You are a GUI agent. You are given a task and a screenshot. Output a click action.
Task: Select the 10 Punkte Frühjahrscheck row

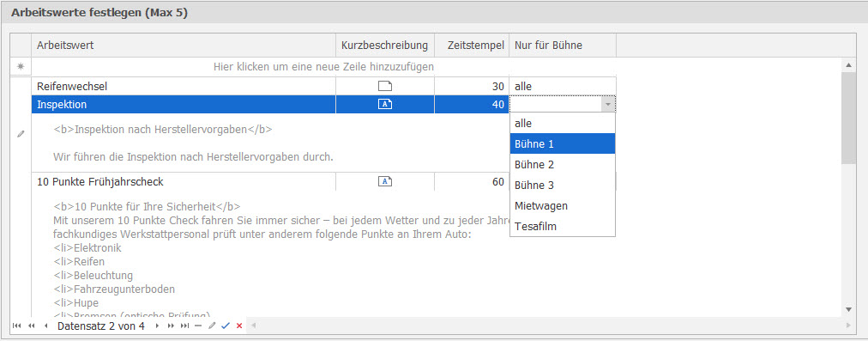pos(100,181)
